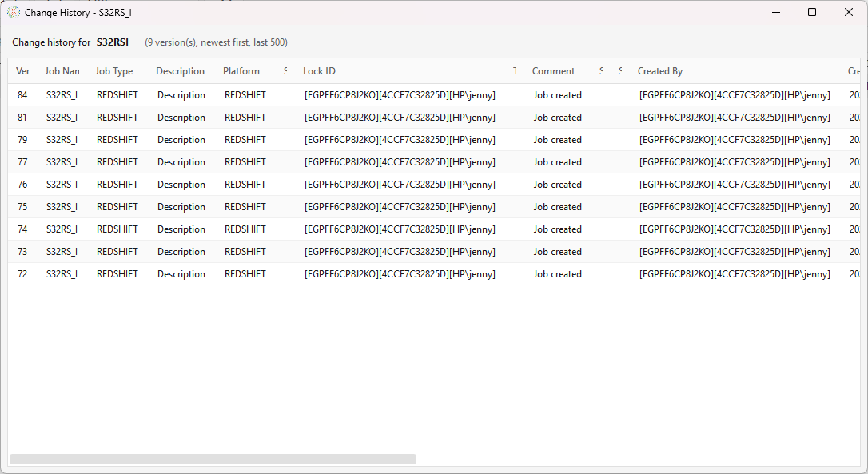The width and height of the screenshot is (868, 474).
Task: Click Created By cell in version 81 row
Action: point(735,118)
